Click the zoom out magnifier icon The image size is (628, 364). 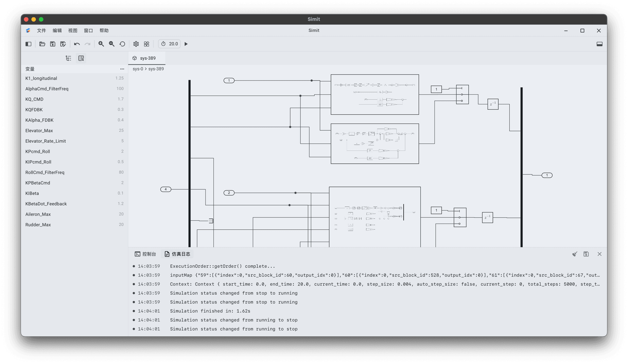pyautogui.click(x=112, y=44)
